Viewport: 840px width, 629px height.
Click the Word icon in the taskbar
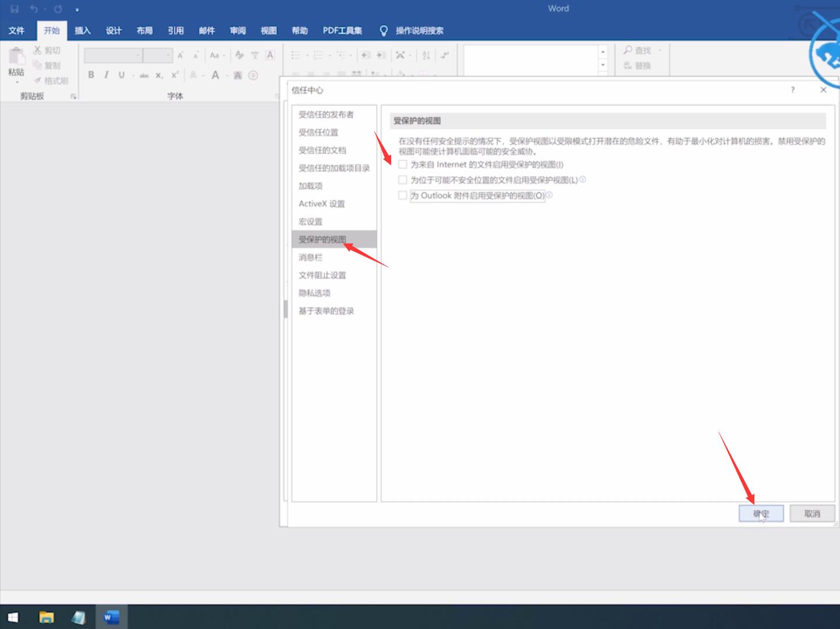tap(111, 617)
